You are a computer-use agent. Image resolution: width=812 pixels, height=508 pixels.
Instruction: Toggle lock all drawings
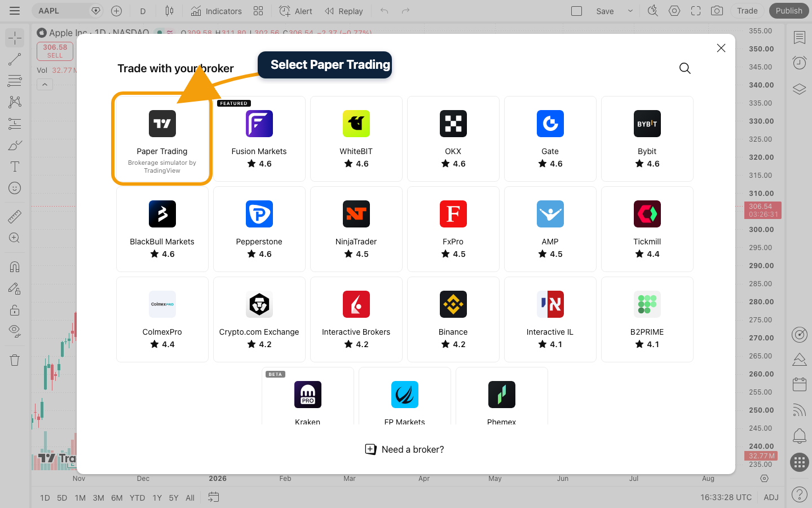[15, 310]
